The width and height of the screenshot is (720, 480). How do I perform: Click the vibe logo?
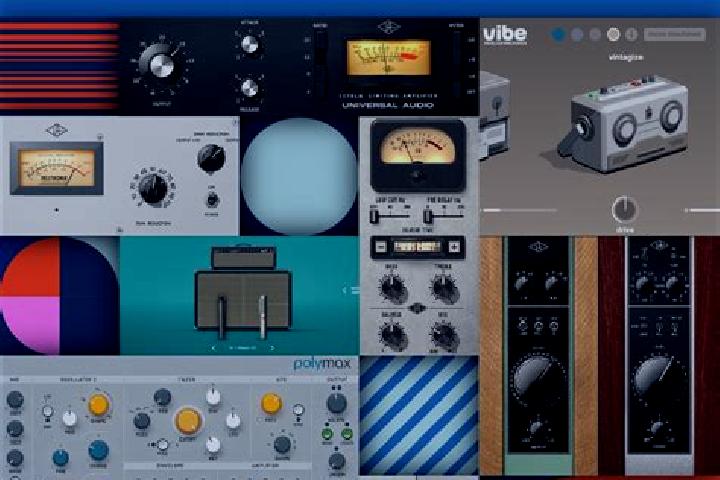tap(505, 34)
